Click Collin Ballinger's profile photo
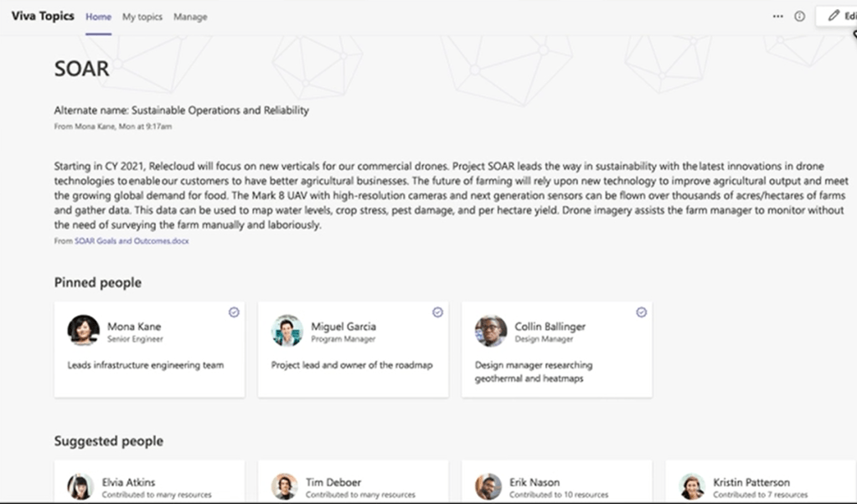This screenshot has width=857, height=504. (491, 331)
